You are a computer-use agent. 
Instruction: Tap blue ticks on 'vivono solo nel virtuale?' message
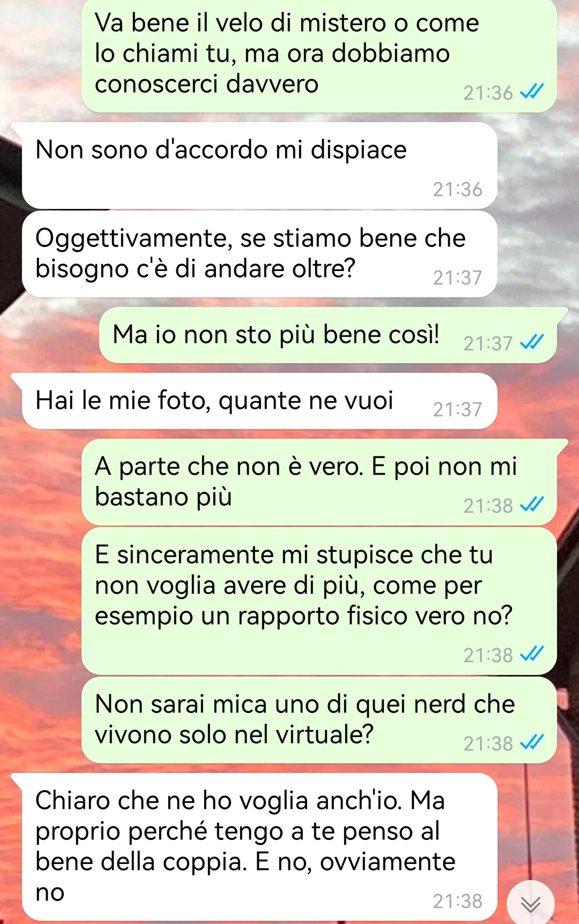tap(532, 742)
